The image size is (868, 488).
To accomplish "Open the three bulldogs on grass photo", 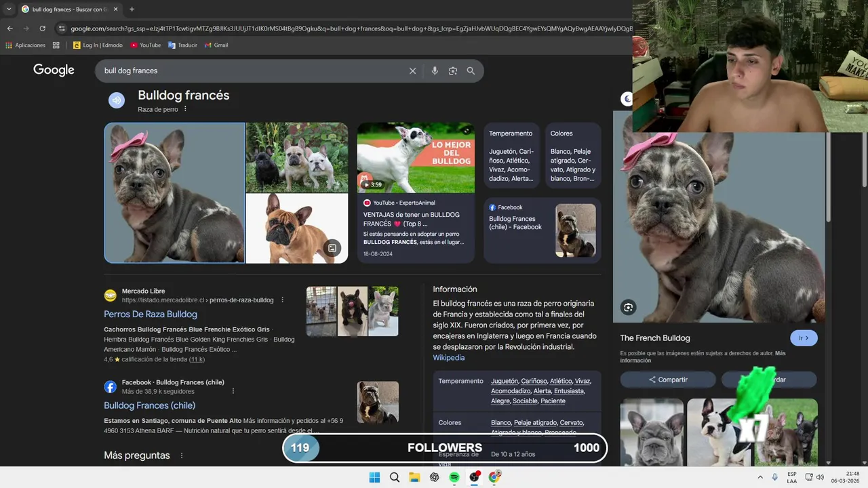I will [297, 157].
